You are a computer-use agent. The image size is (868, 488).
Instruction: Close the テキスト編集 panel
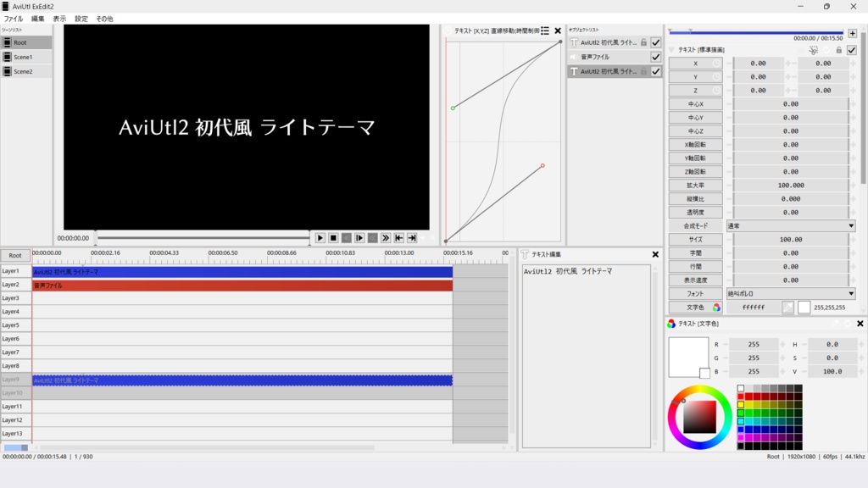click(x=655, y=254)
